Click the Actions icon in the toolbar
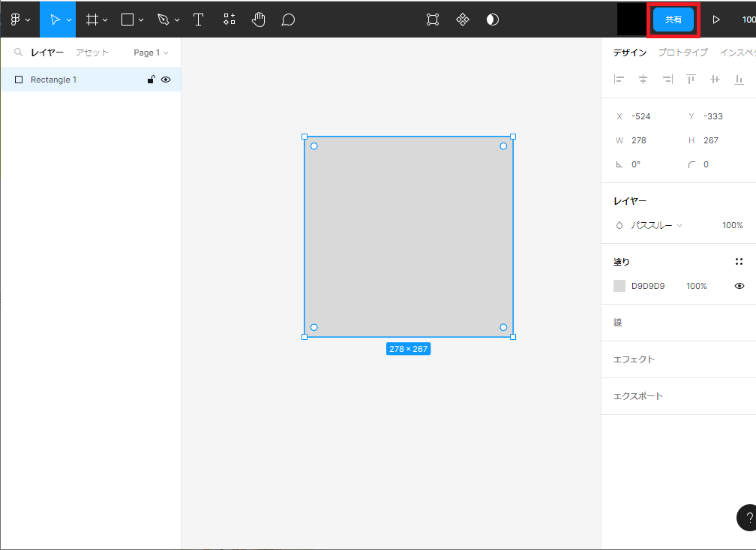This screenshot has height=550, width=756. click(x=229, y=20)
